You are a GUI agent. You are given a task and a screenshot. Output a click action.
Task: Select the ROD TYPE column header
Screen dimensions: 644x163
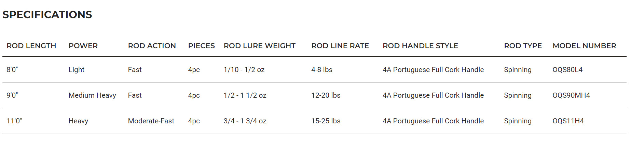tap(523, 46)
